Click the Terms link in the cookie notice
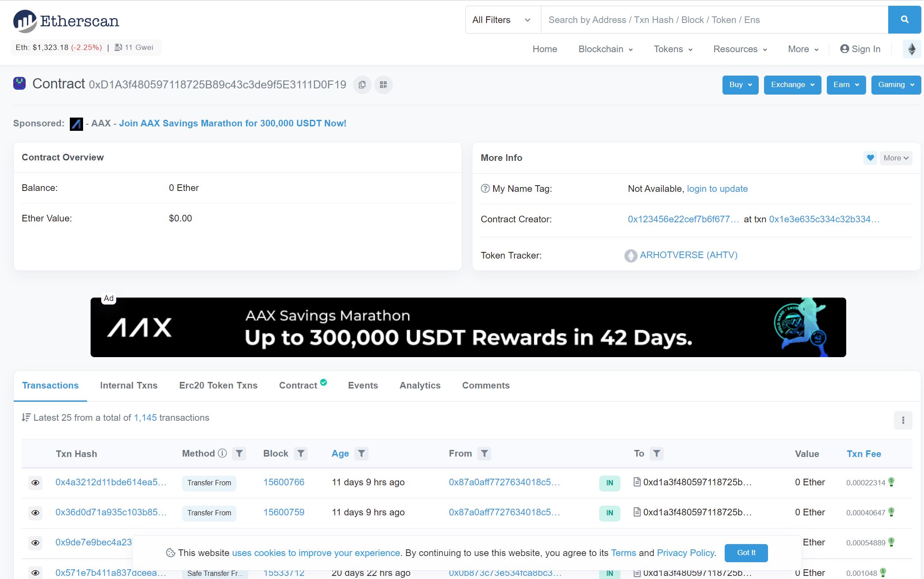Image resolution: width=924 pixels, height=579 pixels. (623, 553)
